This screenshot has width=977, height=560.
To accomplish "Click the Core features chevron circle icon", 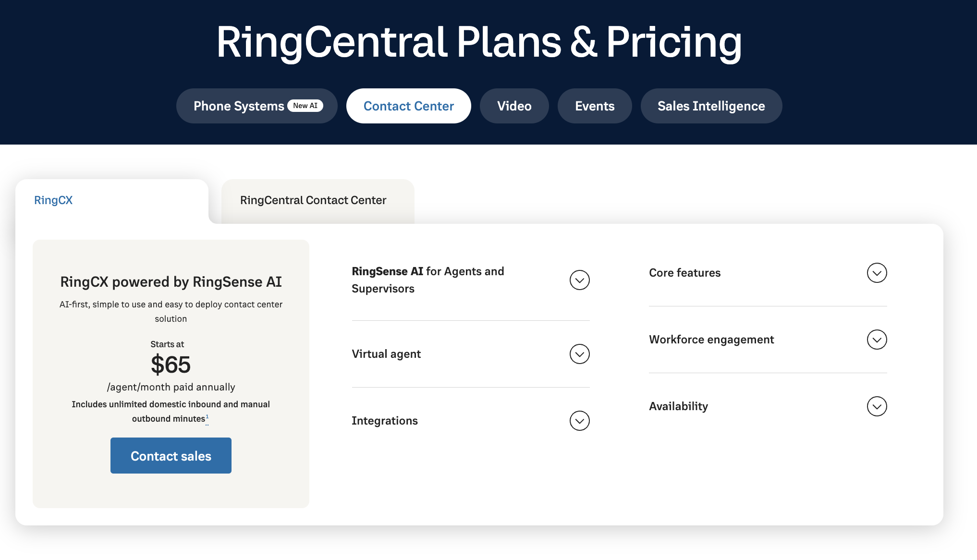I will (x=877, y=273).
